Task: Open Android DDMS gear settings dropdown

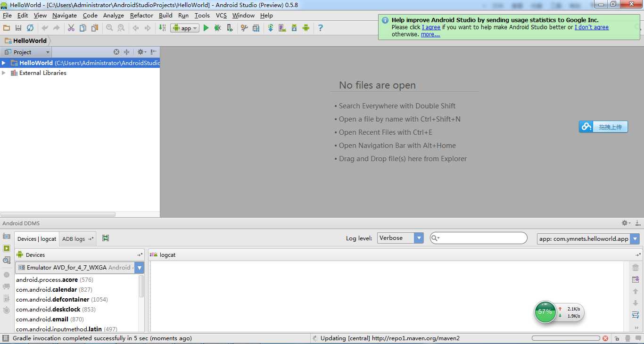Action: pos(626,223)
